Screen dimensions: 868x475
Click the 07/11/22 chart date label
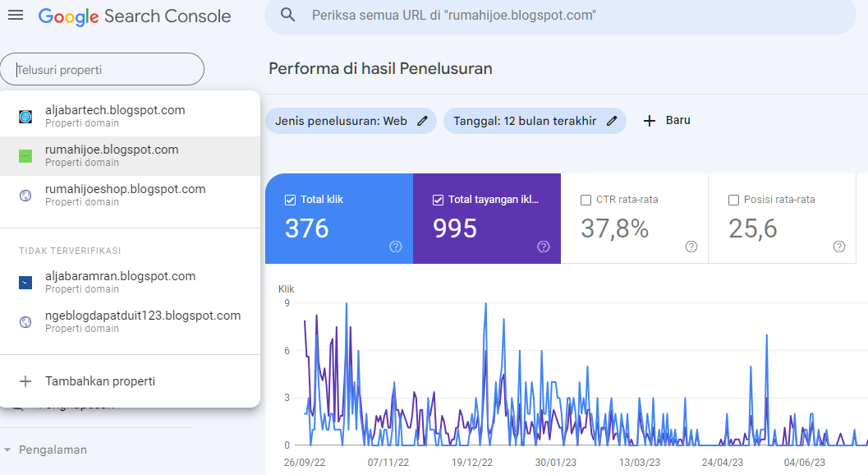388,463
